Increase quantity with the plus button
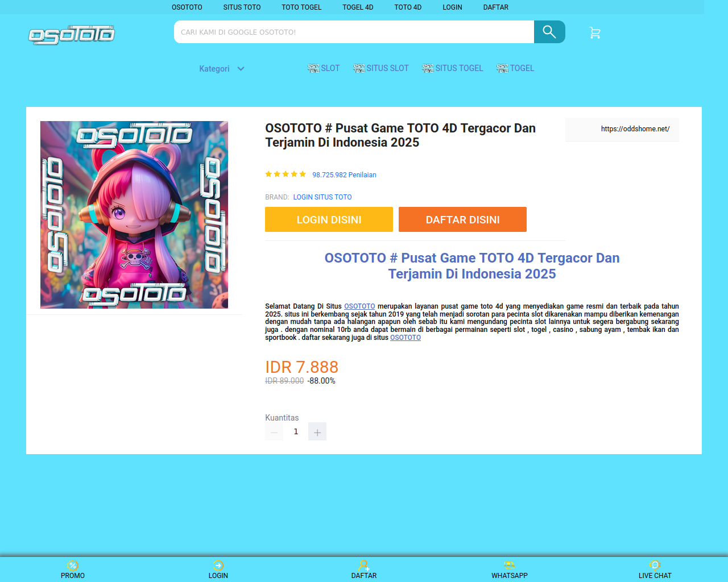 tap(317, 431)
